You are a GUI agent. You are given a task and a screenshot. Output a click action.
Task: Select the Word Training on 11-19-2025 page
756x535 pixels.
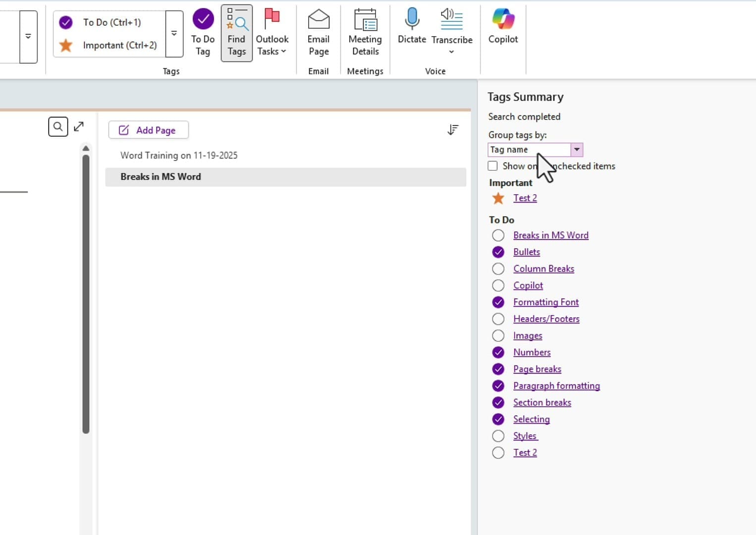coord(179,155)
